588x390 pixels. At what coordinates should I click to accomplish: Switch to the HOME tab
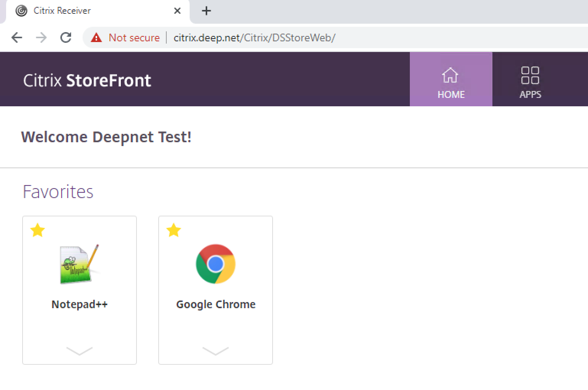[x=451, y=80]
